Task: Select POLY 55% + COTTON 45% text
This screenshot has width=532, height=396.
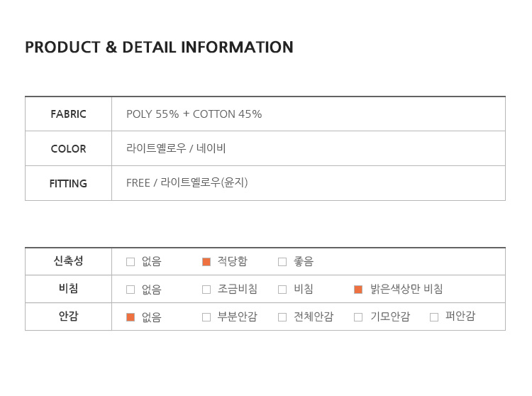Action: click(x=194, y=114)
